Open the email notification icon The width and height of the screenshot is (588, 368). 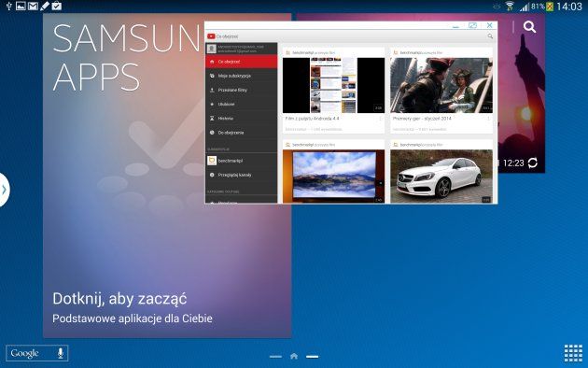pyautogui.click(x=33, y=6)
